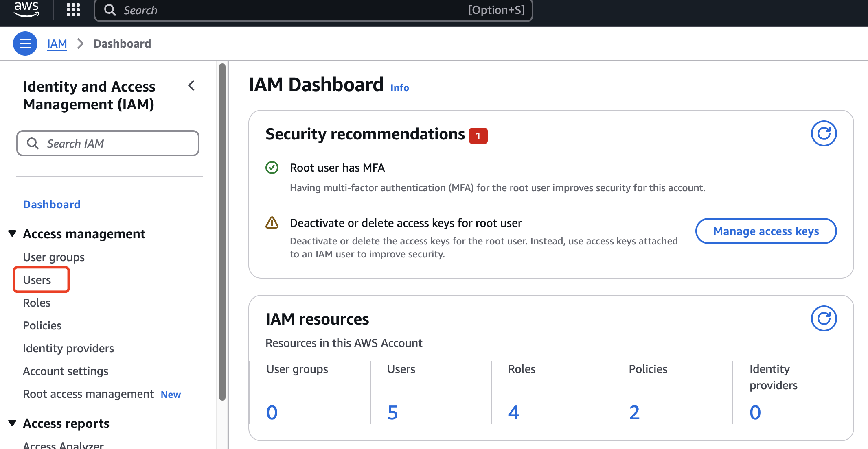
Task: Open the services grid menu icon
Action: tap(73, 9)
